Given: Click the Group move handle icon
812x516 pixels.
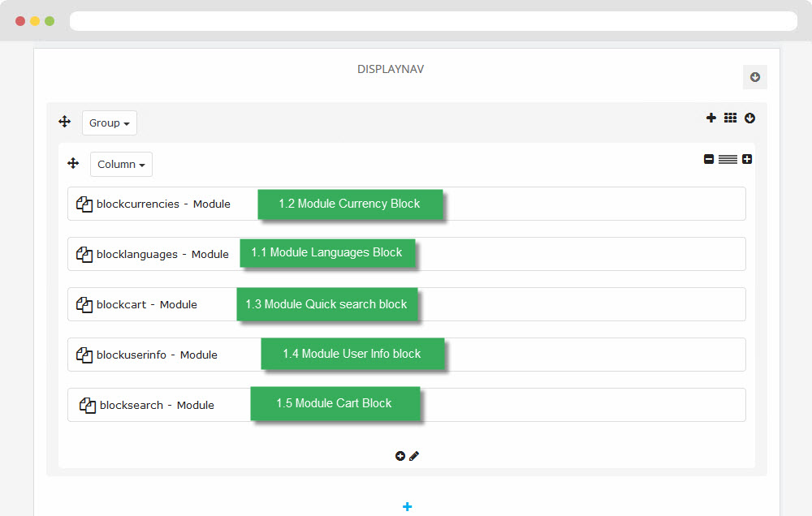Looking at the screenshot, I should coord(65,122).
